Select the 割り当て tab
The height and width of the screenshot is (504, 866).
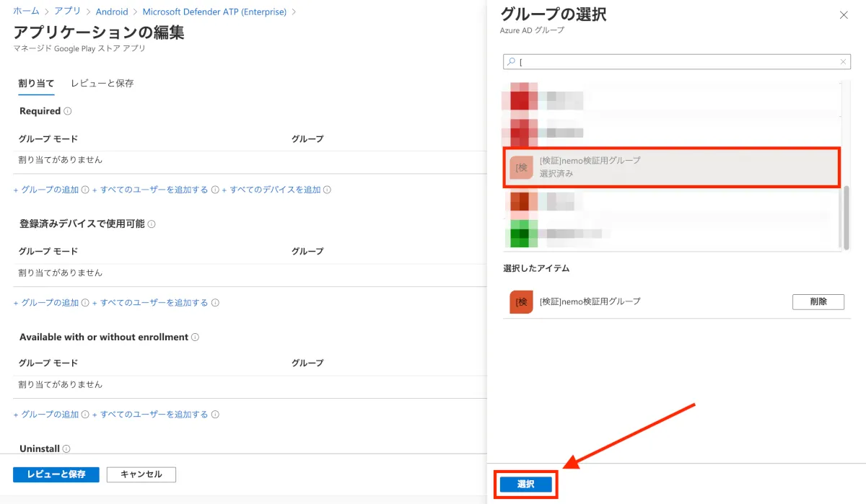[x=36, y=83]
